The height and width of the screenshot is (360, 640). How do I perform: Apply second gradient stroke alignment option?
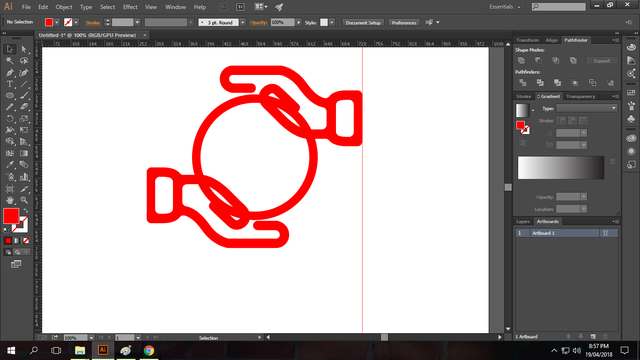tap(572, 120)
